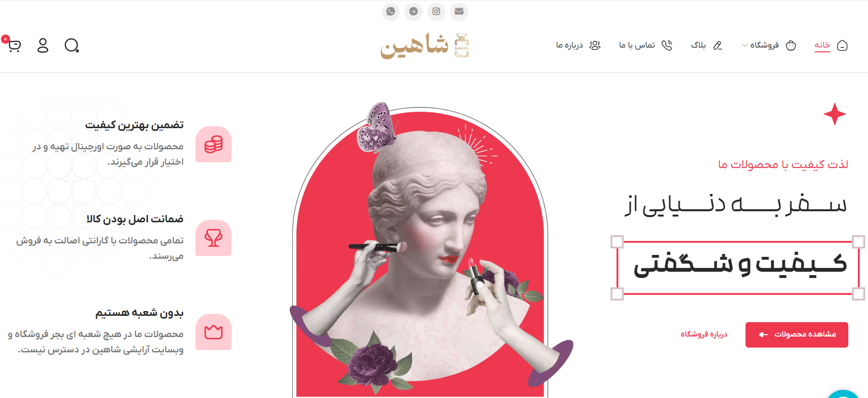Open the user account icon
The image size is (868, 398).
(x=43, y=45)
